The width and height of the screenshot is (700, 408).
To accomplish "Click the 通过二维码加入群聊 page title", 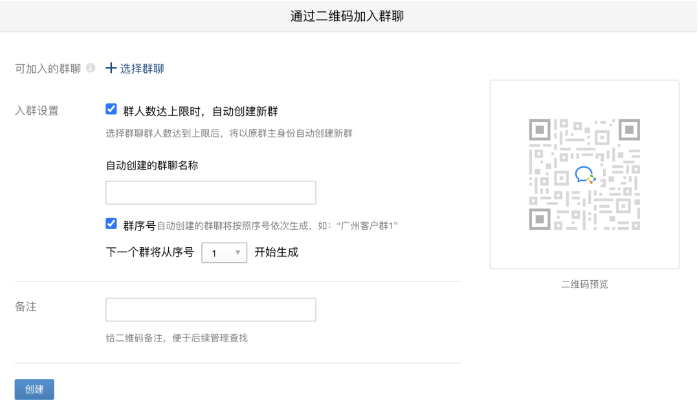I will click(347, 17).
